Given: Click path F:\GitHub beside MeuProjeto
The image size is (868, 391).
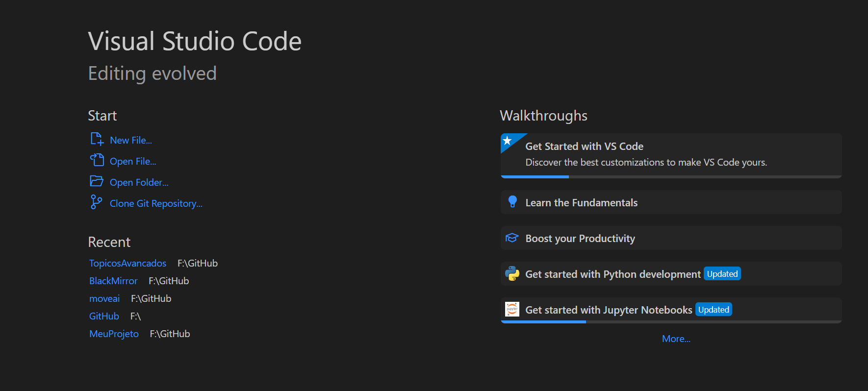Looking at the screenshot, I should tap(170, 334).
